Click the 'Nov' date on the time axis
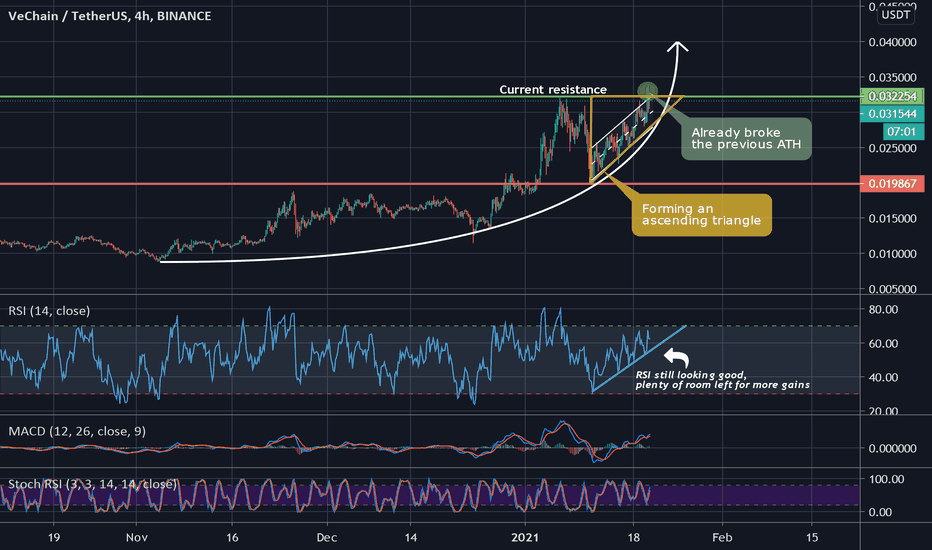The height and width of the screenshot is (550, 932). pos(137,538)
